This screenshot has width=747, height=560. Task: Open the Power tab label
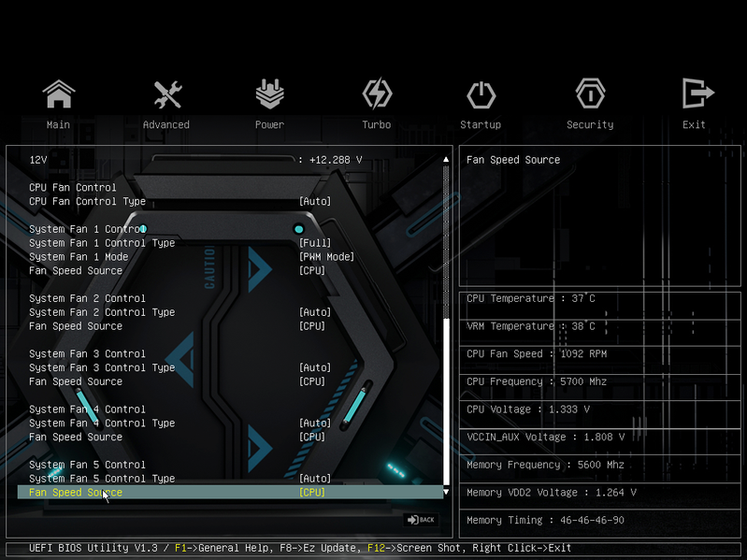pyautogui.click(x=269, y=124)
